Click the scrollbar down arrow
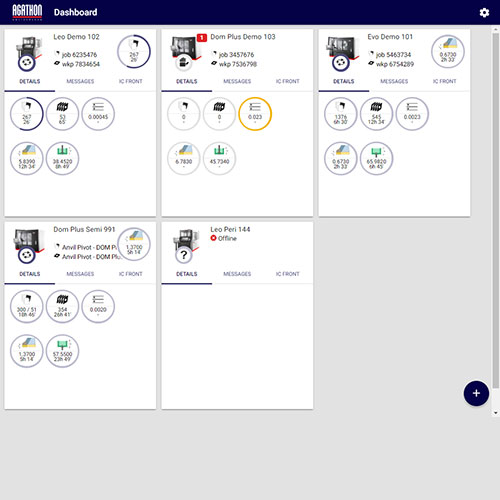500x500 pixels. (x=496, y=413)
